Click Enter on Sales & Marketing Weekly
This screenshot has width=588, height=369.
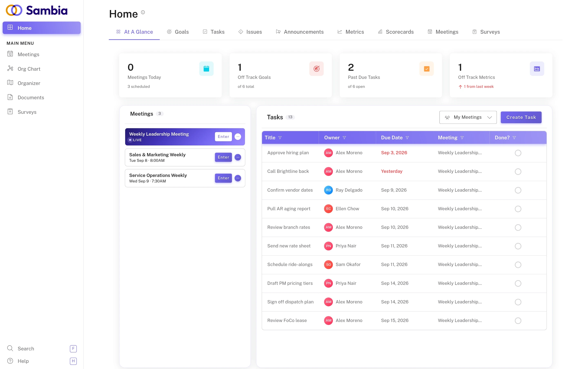point(223,157)
